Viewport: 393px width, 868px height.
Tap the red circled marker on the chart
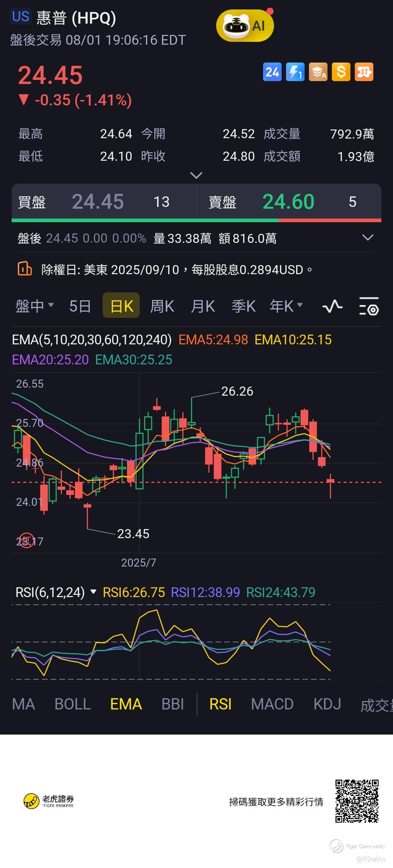point(26,541)
